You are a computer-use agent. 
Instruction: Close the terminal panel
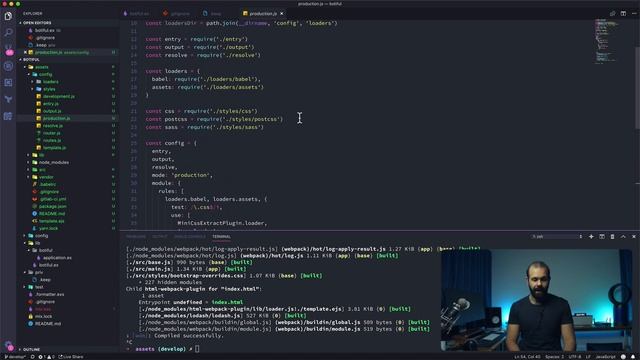633,236
